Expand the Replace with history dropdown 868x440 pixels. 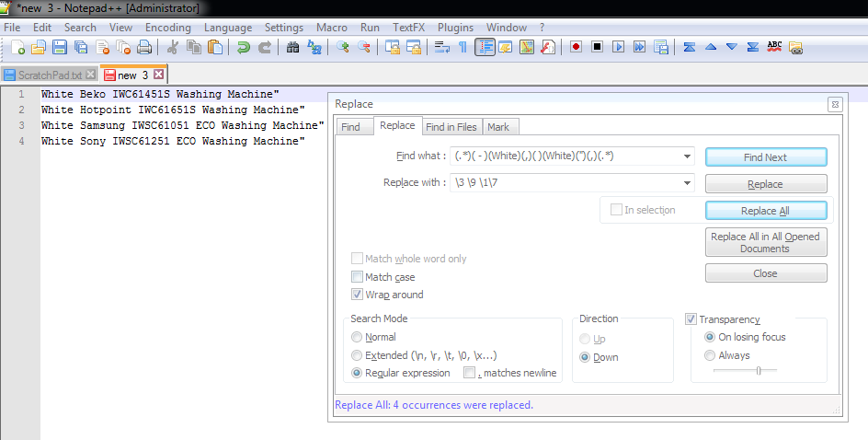[687, 182]
